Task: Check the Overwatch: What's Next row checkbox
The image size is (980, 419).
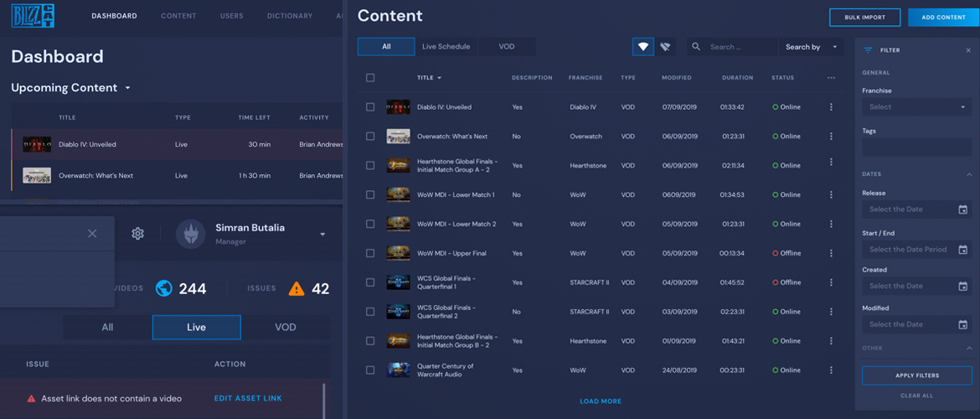Action: pos(370,137)
